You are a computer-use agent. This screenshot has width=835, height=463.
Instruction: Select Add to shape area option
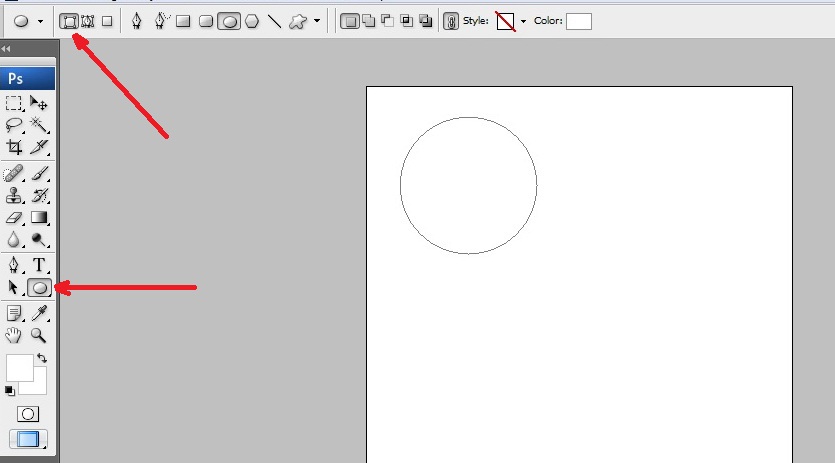(369, 21)
